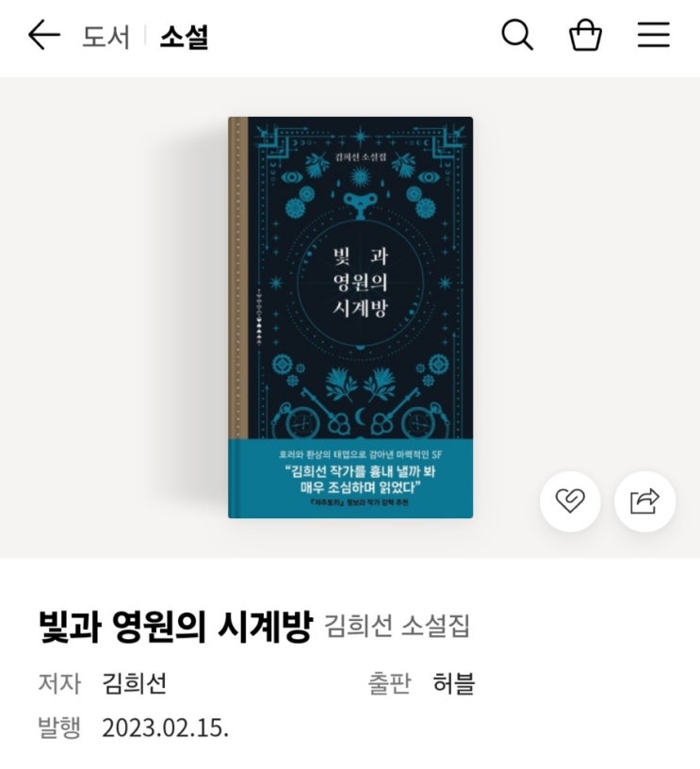This screenshot has height=769, width=700.
Task: Click the subtitle 김희선 소설집
Action: pyautogui.click(x=397, y=627)
